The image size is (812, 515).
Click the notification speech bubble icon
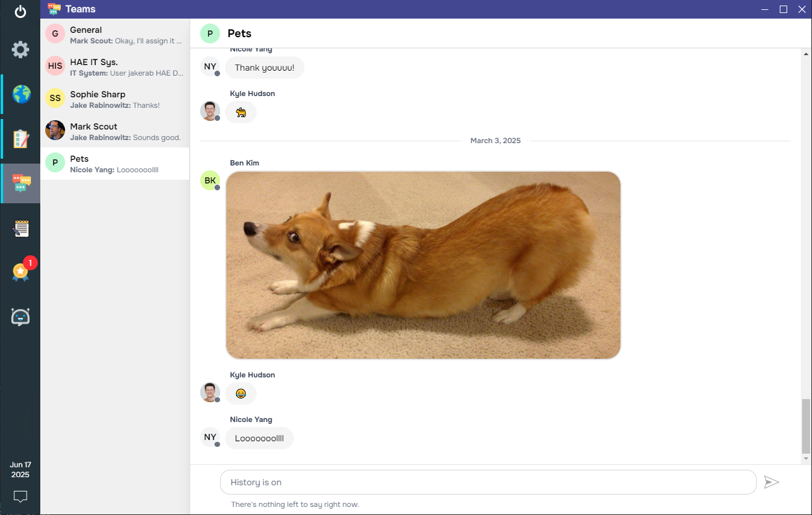click(x=20, y=496)
